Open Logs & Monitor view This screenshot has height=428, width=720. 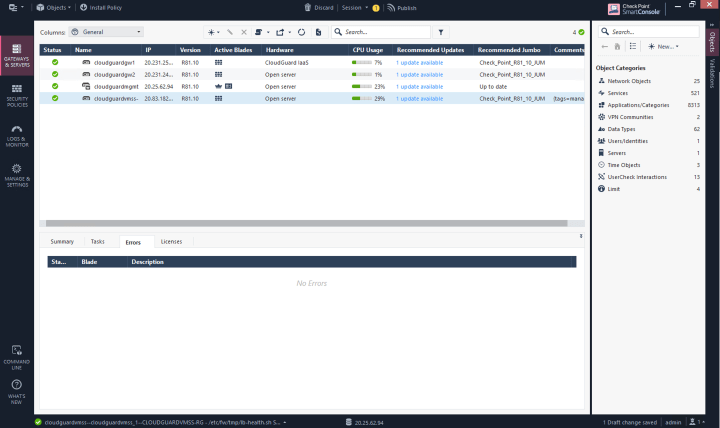[17, 135]
